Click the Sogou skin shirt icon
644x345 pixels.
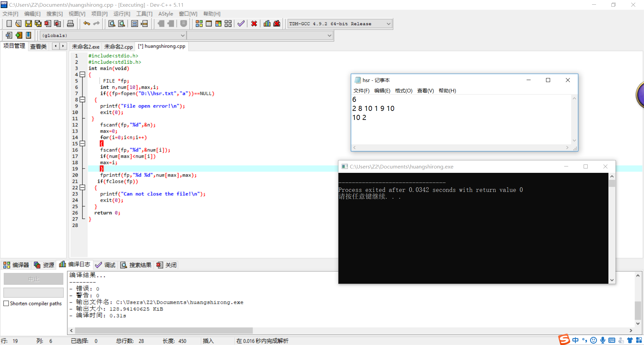(x=630, y=340)
